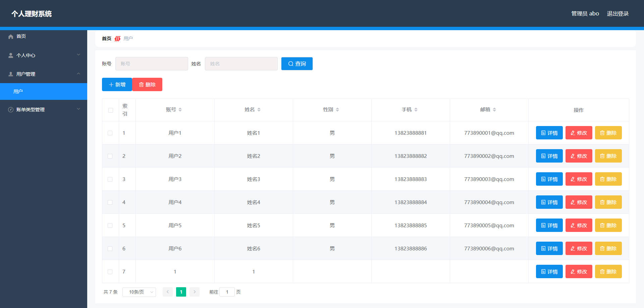Select the 用户 submenu item
This screenshot has width=644, height=308.
tap(44, 91)
